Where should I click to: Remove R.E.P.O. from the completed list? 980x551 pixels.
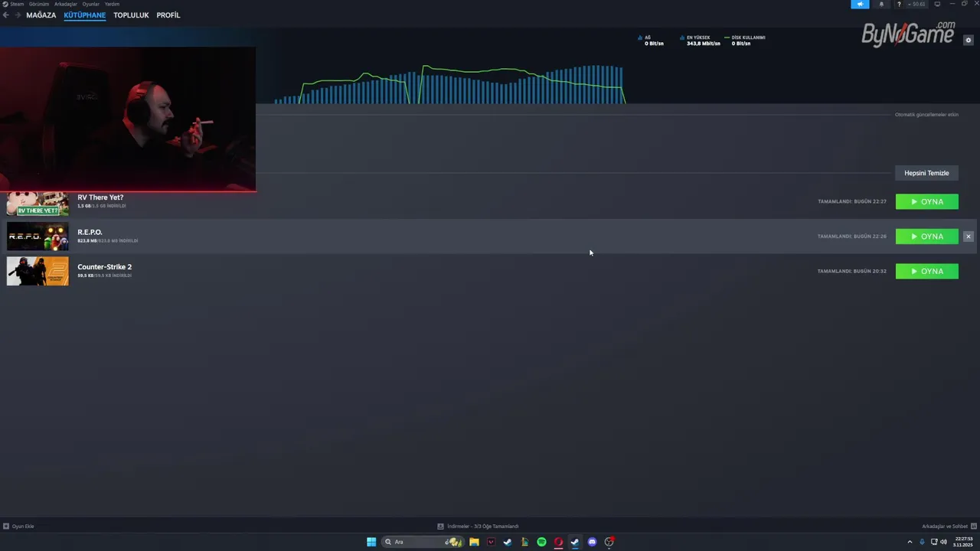968,236
